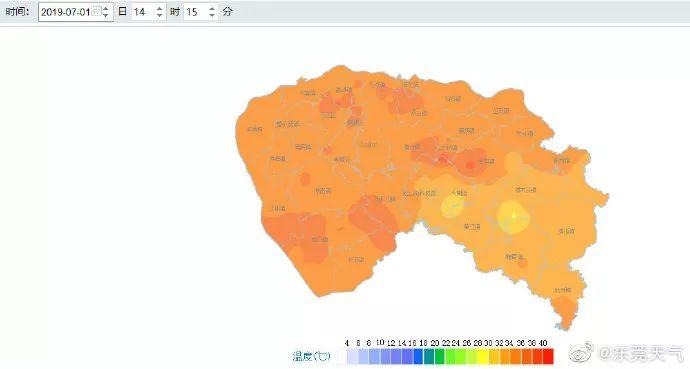Click the minute field showing 15

point(201,11)
